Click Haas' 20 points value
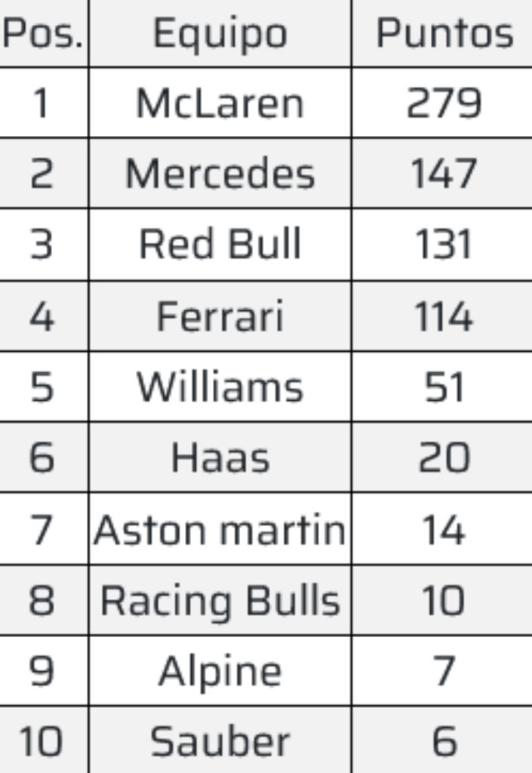The image size is (532, 773). pos(444,458)
